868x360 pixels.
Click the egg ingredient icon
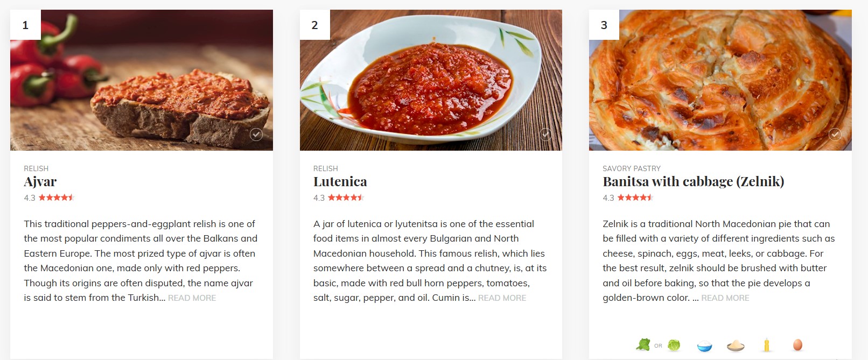797,344
